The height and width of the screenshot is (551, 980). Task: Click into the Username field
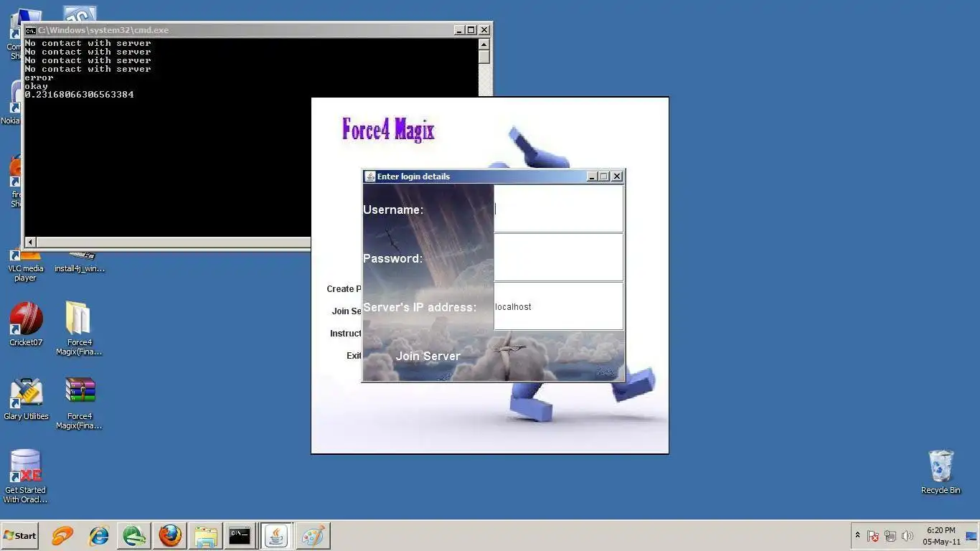[558, 209]
